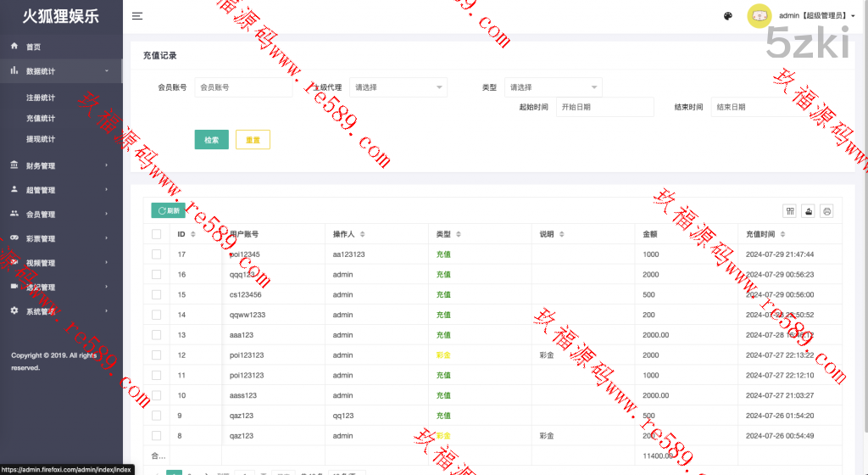
Task: Sort by the 类型 column header arrows
Action: click(x=459, y=234)
